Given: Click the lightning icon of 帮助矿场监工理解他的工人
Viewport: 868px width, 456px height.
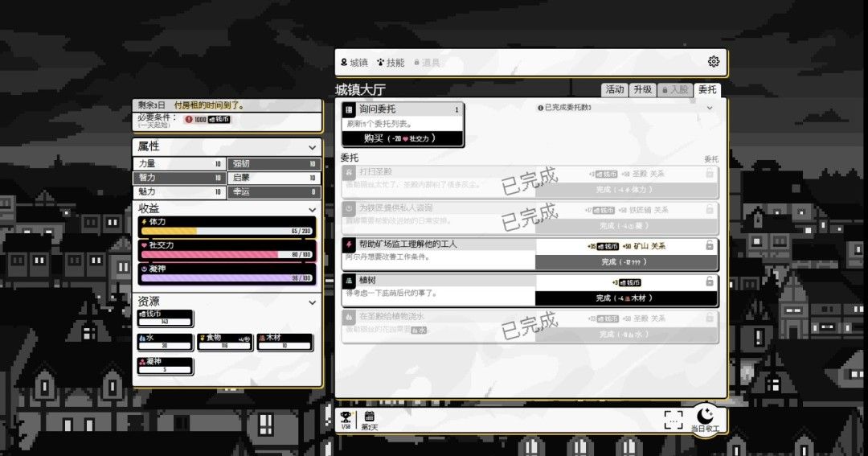Looking at the screenshot, I should pyautogui.click(x=349, y=244).
